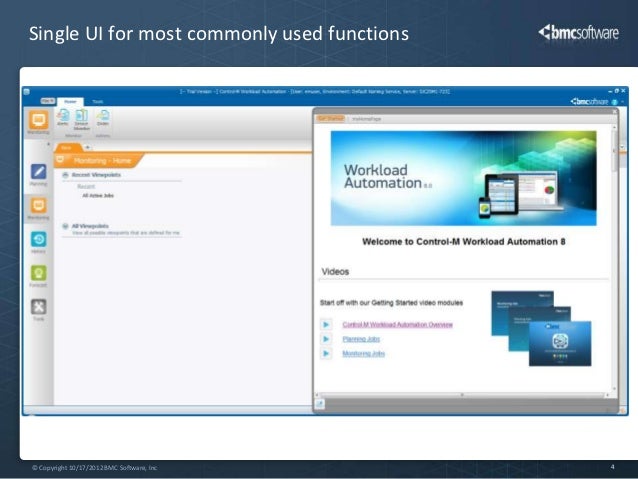Screen dimensions: 638x479
Task: Click the Order ribbon icon
Action: coord(103,117)
